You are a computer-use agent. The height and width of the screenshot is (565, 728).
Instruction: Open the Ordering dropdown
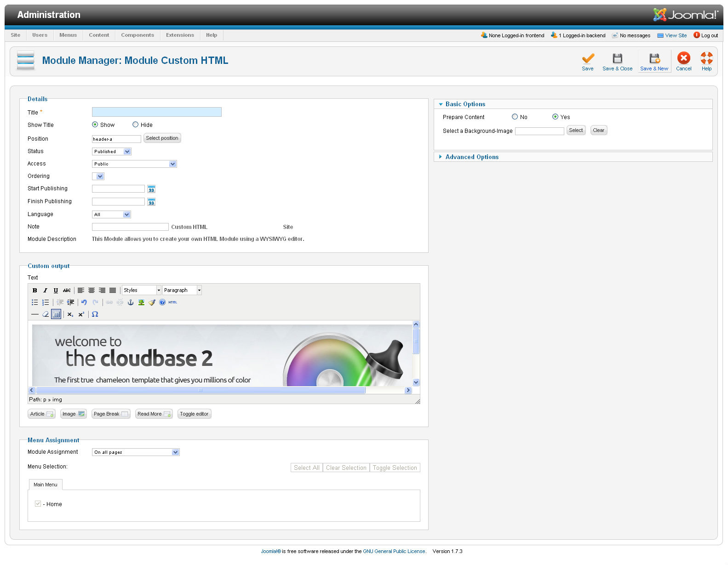[x=98, y=177]
